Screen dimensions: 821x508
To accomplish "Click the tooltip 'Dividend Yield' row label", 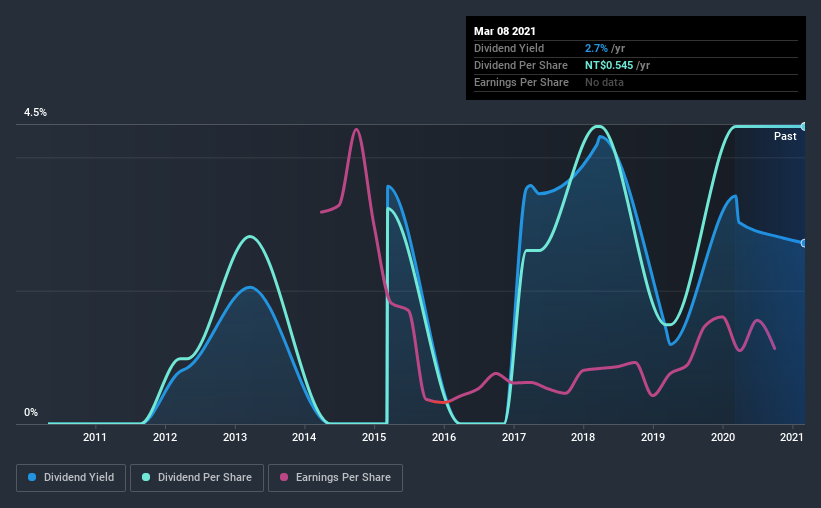I will 509,48.
